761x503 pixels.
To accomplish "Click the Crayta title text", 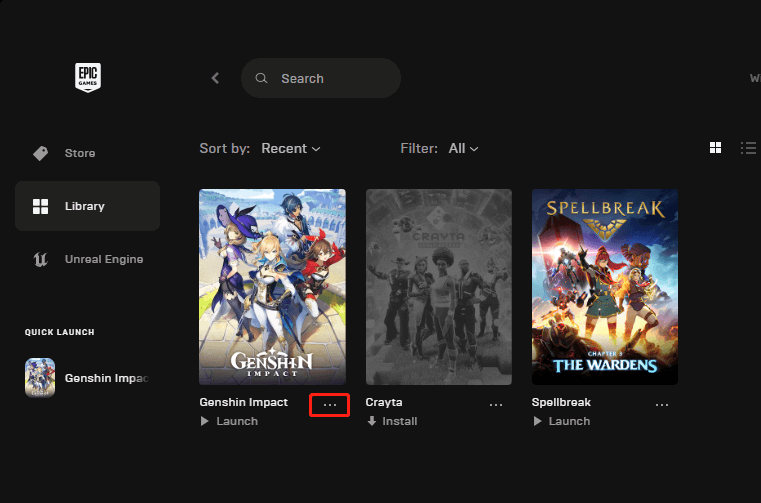I will point(384,402).
